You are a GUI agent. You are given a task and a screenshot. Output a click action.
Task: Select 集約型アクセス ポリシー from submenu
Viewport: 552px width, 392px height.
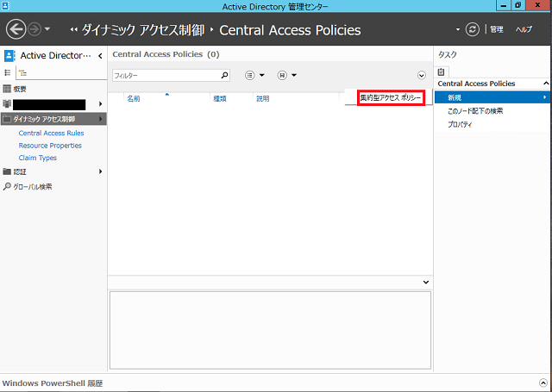pyautogui.click(x=392, y=97)
